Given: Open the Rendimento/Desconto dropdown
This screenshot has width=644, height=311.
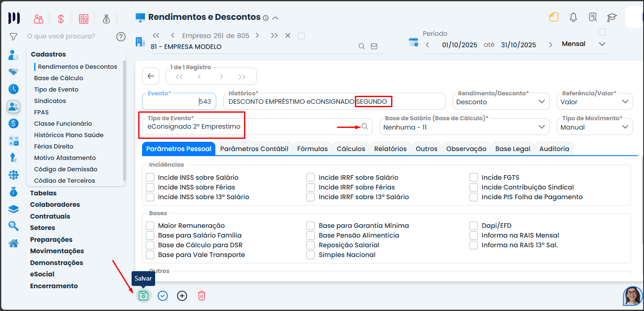Looking at the screenshot, I should click(501, 102).
